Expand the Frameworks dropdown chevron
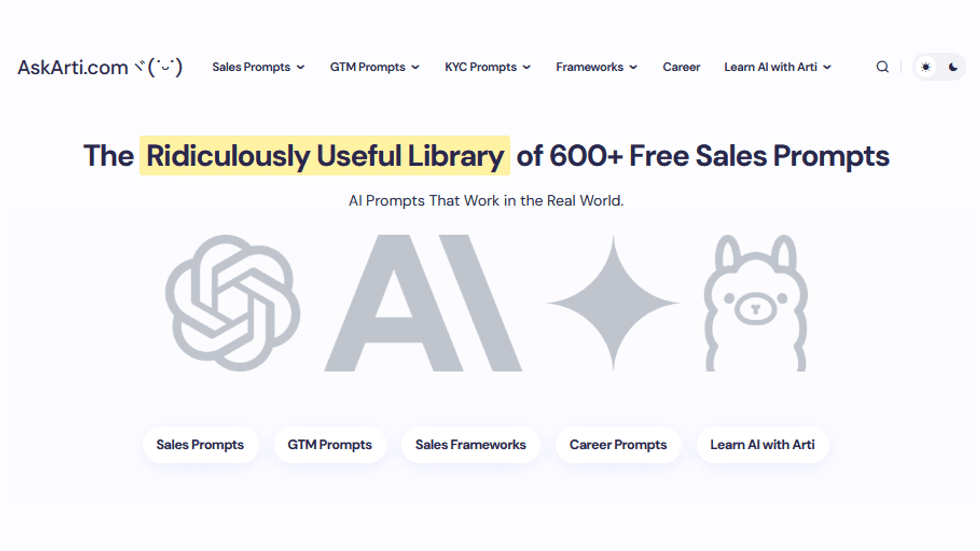980x551 pixels. coord(633,67)
